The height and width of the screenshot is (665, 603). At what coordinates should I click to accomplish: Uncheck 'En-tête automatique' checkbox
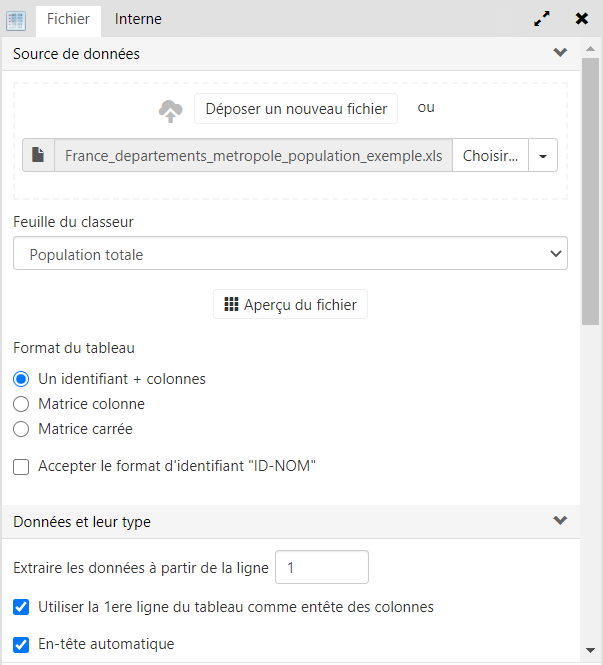pos(21,644)
